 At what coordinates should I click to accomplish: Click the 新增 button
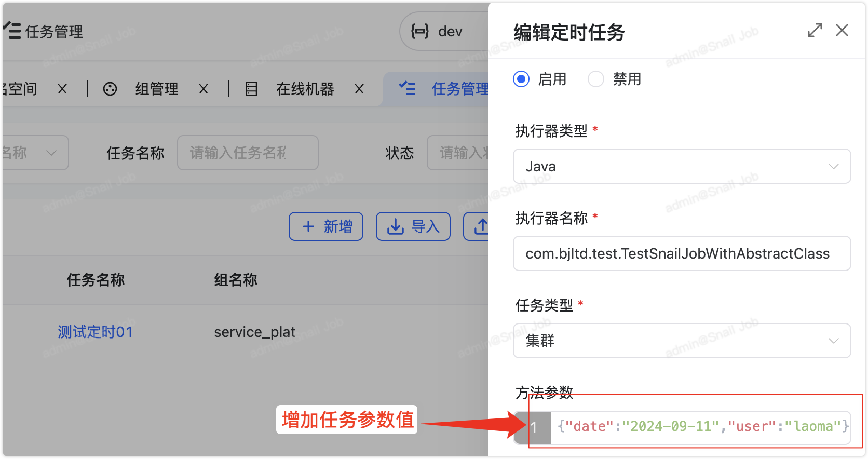pos(326,226)
